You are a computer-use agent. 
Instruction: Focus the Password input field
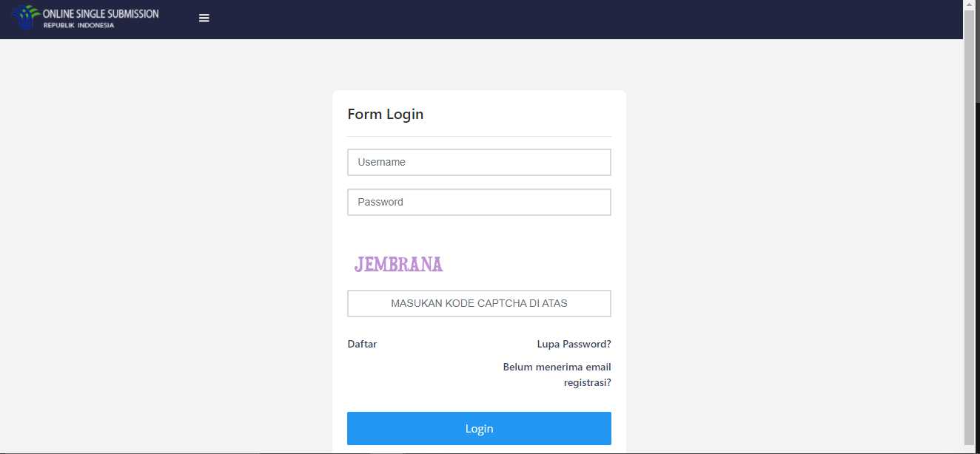click(479, 202)
